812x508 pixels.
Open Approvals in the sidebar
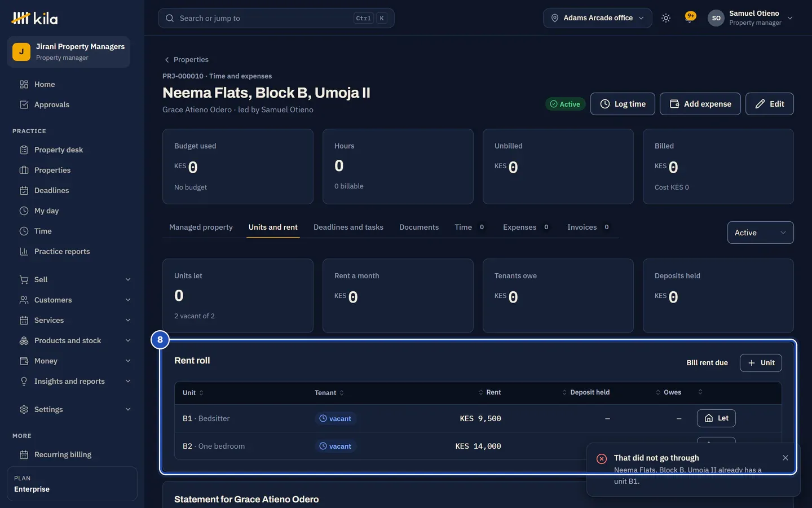point(72,104)
